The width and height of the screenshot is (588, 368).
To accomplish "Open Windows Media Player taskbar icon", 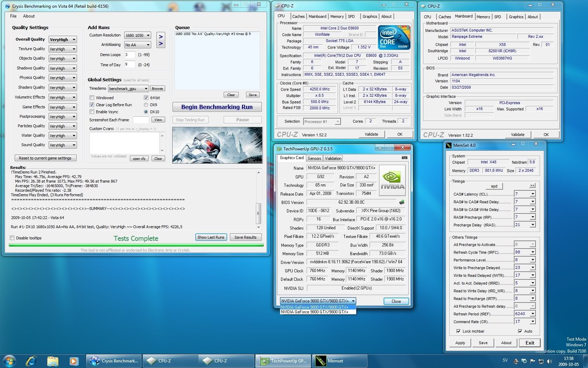I will point(73,361).
